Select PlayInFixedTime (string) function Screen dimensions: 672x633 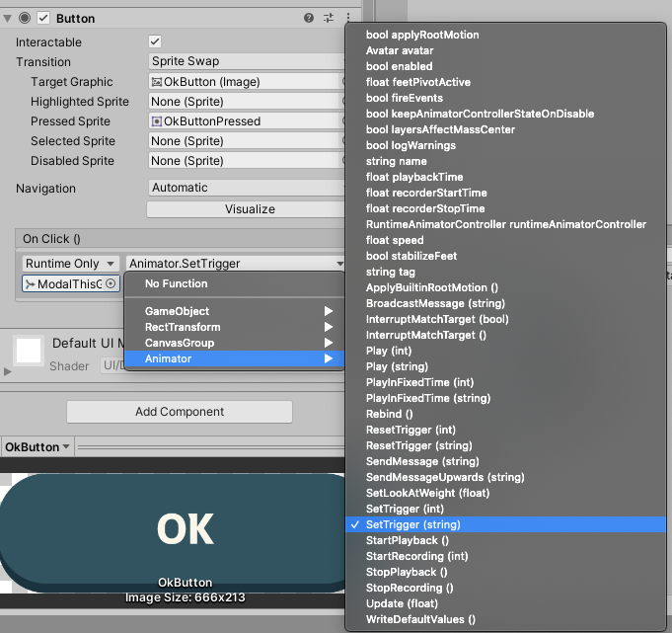coord(505,398)
